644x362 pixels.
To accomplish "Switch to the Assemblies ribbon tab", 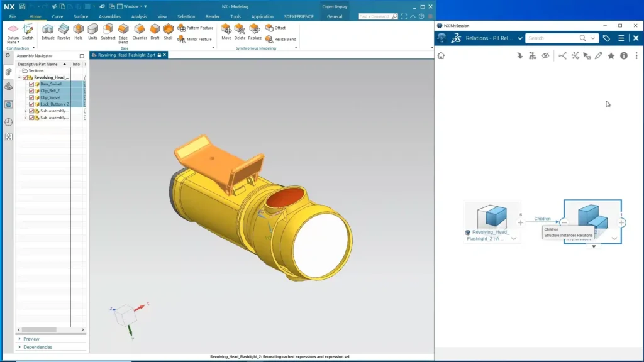I will [109, 17].
